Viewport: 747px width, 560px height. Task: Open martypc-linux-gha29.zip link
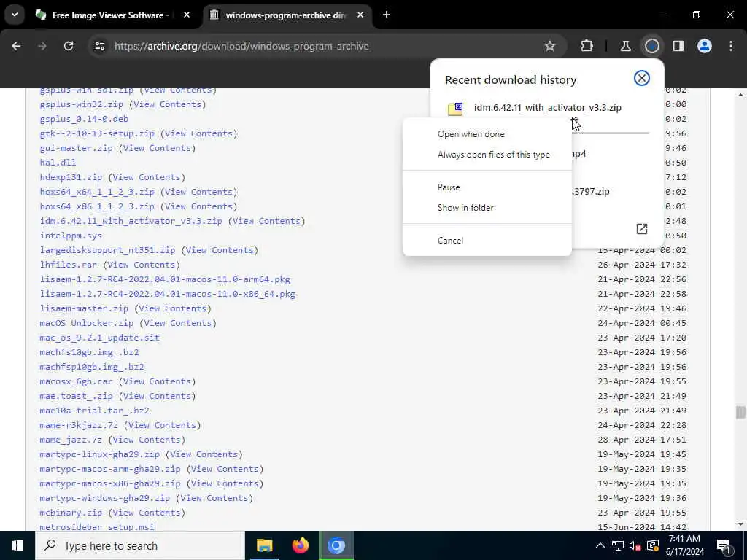pyautogui.click(x=99, y=454)
